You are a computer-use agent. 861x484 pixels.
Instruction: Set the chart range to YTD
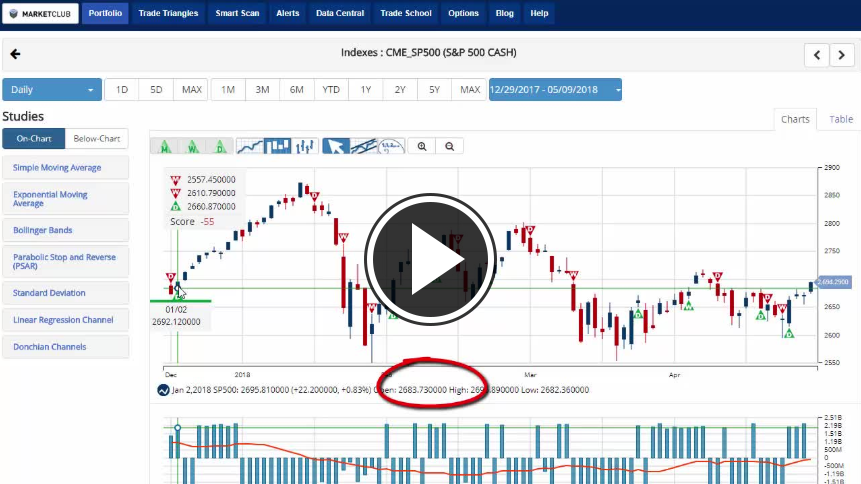331,90
